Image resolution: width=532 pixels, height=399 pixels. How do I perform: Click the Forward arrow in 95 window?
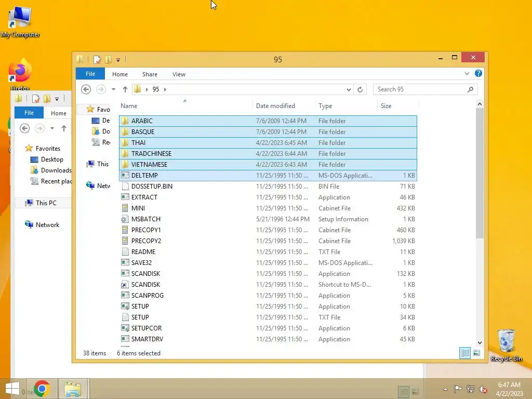[x=101, y=89]
